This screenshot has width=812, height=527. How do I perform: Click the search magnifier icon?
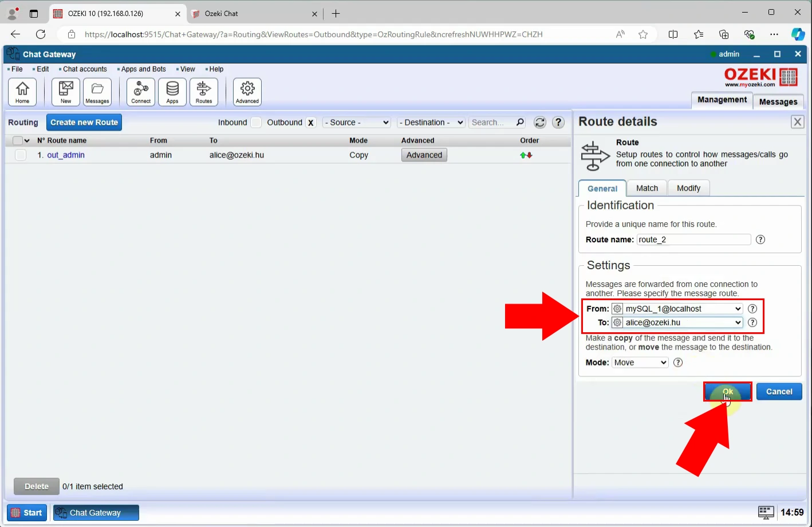(x=520, y=122)
